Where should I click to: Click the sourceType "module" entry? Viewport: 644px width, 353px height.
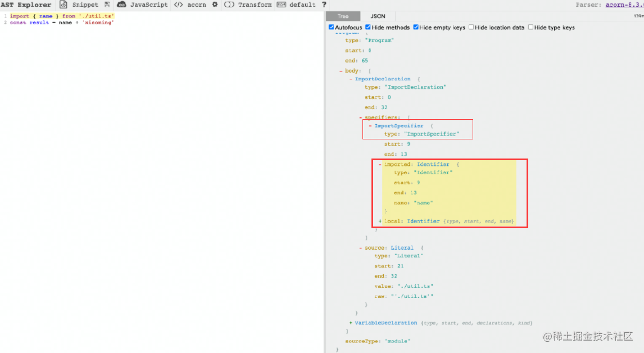(x=378, y=341)
